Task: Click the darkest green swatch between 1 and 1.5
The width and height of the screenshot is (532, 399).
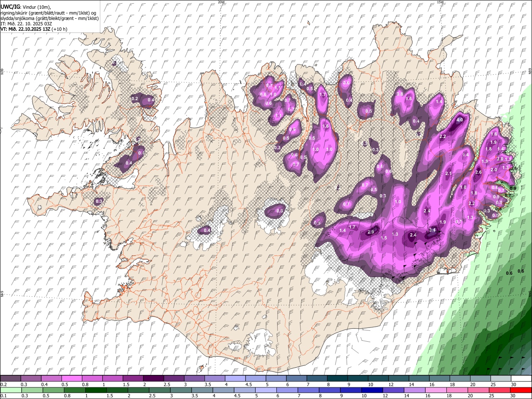Action: pos(96,390)
